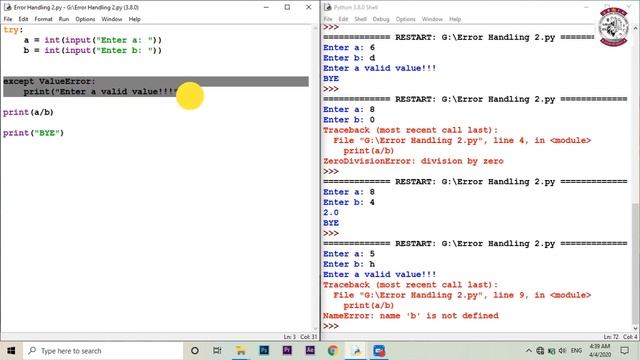
Task: Click the shell scrollbar up arrow
Action: click(x=635, y=29)
